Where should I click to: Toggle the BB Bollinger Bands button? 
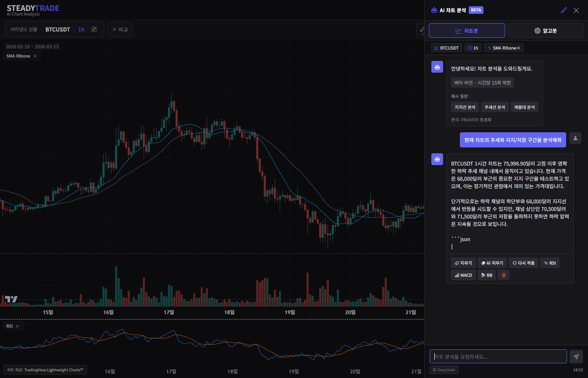pos(486,275)
